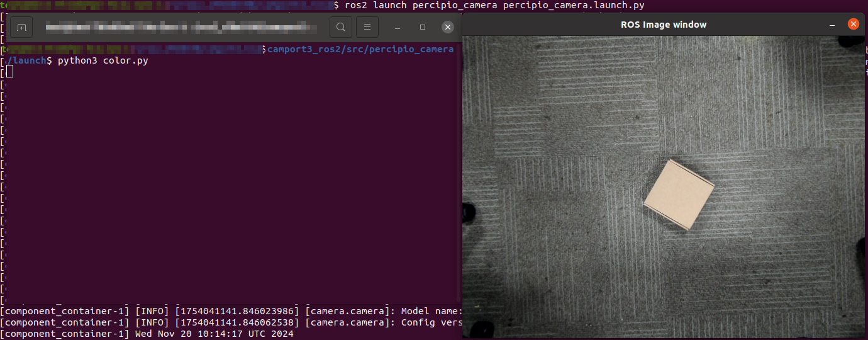Select the cardboard box in the camera image
Viewport: 868px width, 340px height.
(x=679, y=195)
